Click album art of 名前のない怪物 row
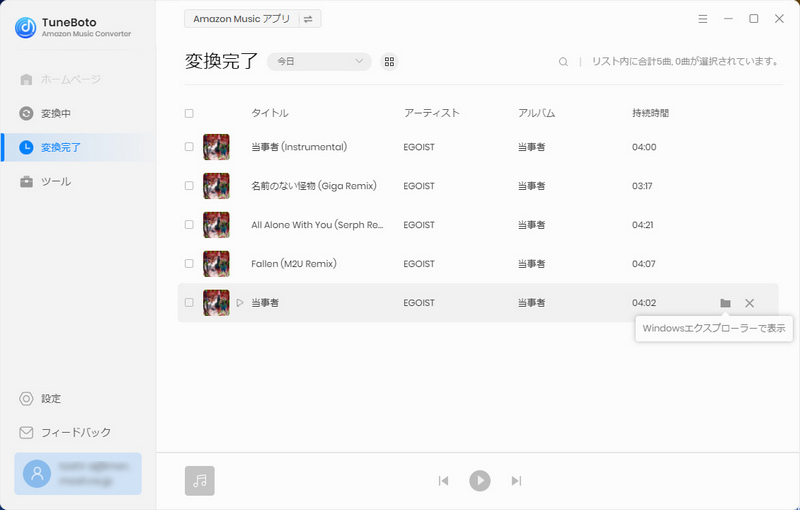800x510 pixels. pyautogui.click(x=216, y=186)
